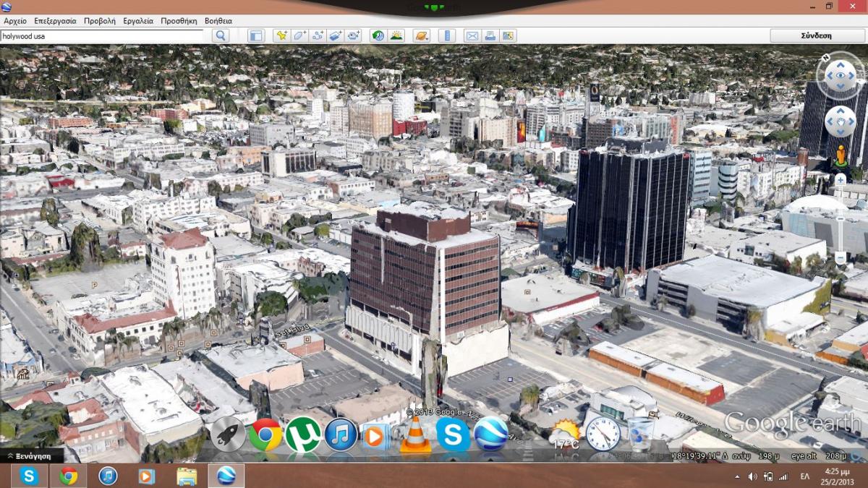Switch to Chrome in the taskbar
The height and width of the screenshot is (488, 868).
[69, 476]
